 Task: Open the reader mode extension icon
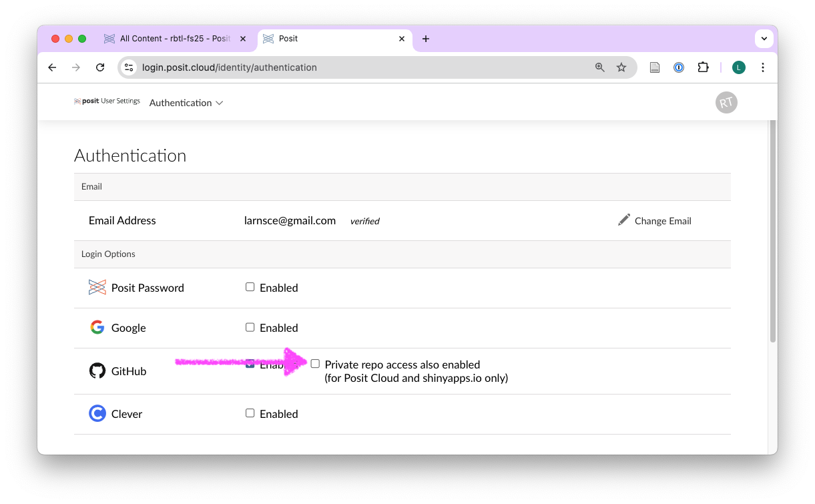coord(655,67)
